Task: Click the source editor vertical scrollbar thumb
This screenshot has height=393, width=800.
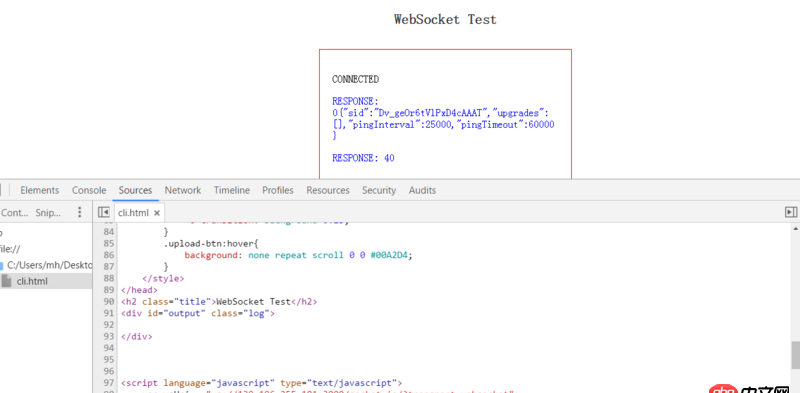Action: click(x=795, y=355)
